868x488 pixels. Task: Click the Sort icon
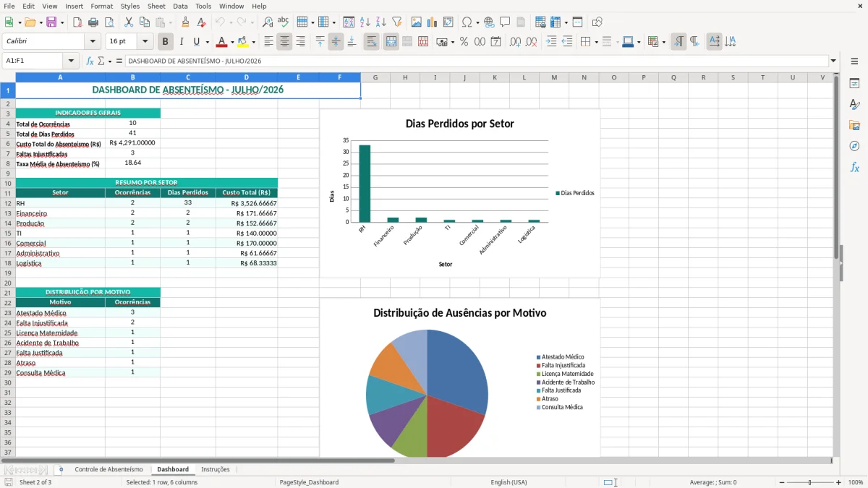click(x=349, y=22)
